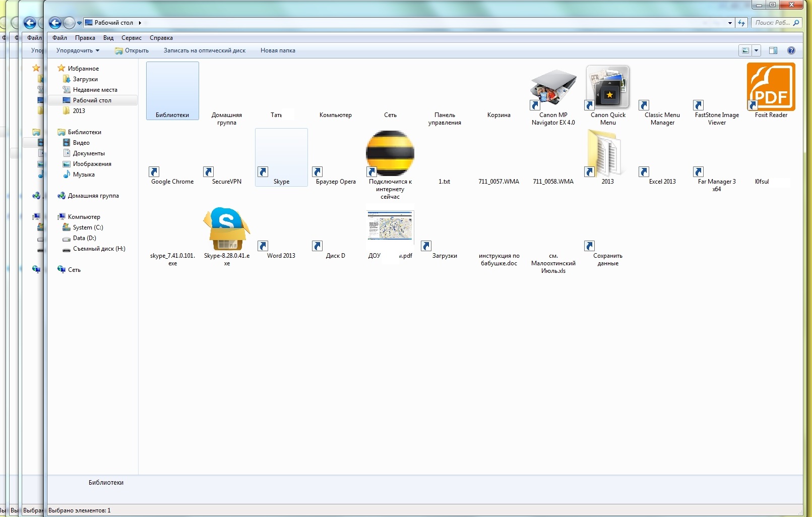812x517 pixels.
Task: Toggle the preview pane button
Action: tap(773, 50)
